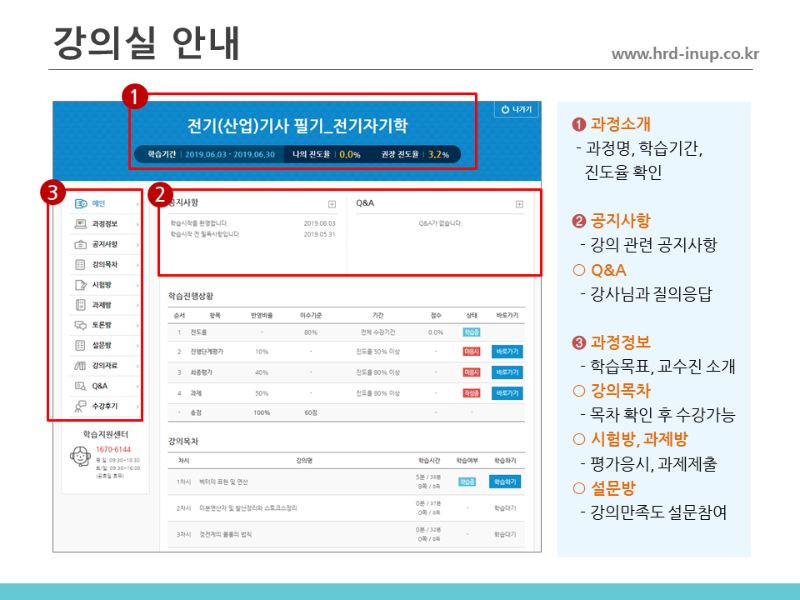This screenshot has height=600, width=800.
Task: Click the arrow beside 메인 menu
Action: (x=138, y=204)
